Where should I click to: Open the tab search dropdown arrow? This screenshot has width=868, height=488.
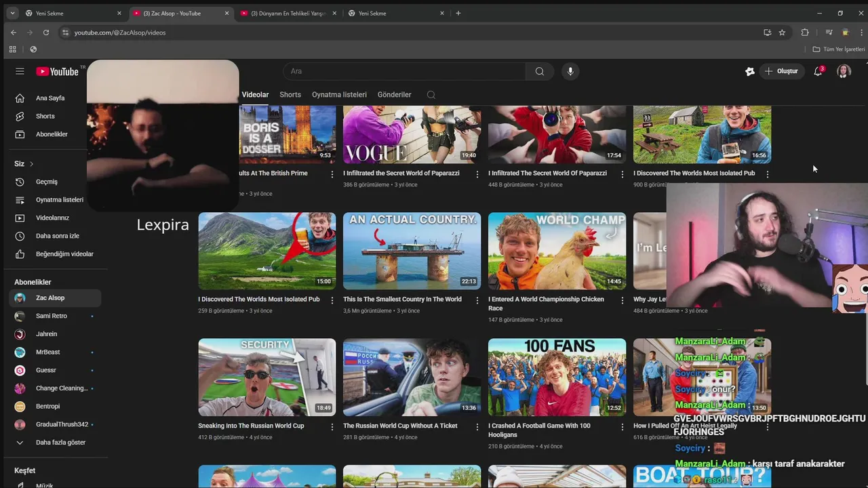(12, 13)
